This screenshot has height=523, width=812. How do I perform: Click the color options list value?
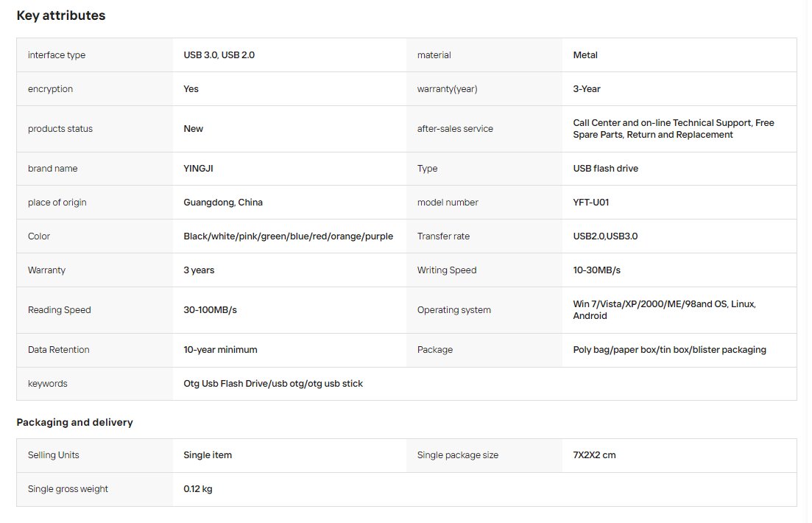pyautogui.click(x=288, y=236)
